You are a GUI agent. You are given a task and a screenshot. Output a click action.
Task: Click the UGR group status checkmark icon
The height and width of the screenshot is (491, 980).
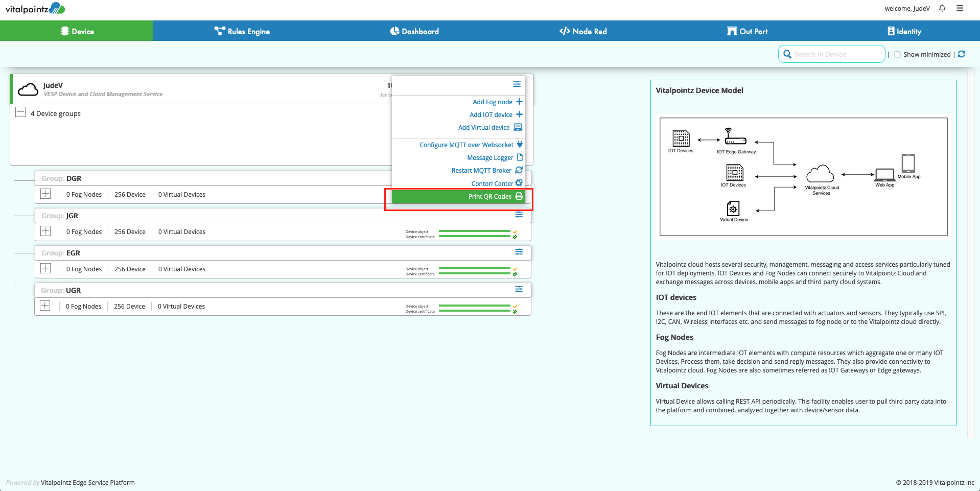(515, 309)
